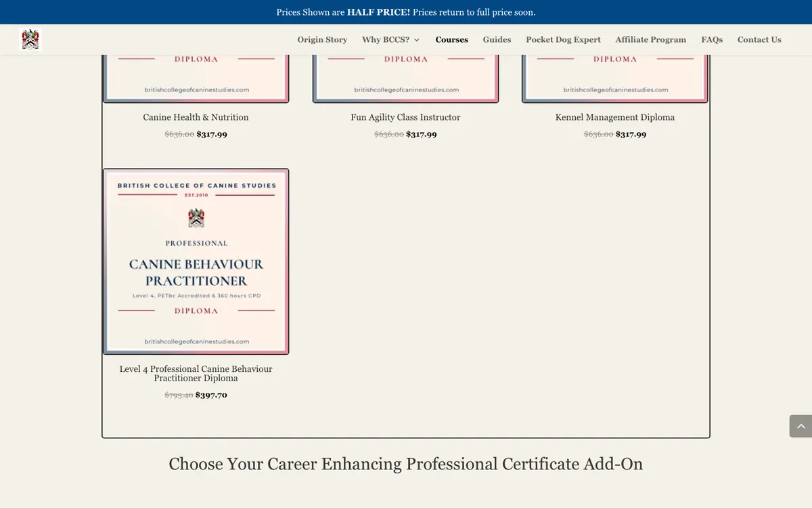Click the Canine Behaviour Practitioner diploma thumbnail
Viewport: 812px width, 508px height.
point(196,261)
